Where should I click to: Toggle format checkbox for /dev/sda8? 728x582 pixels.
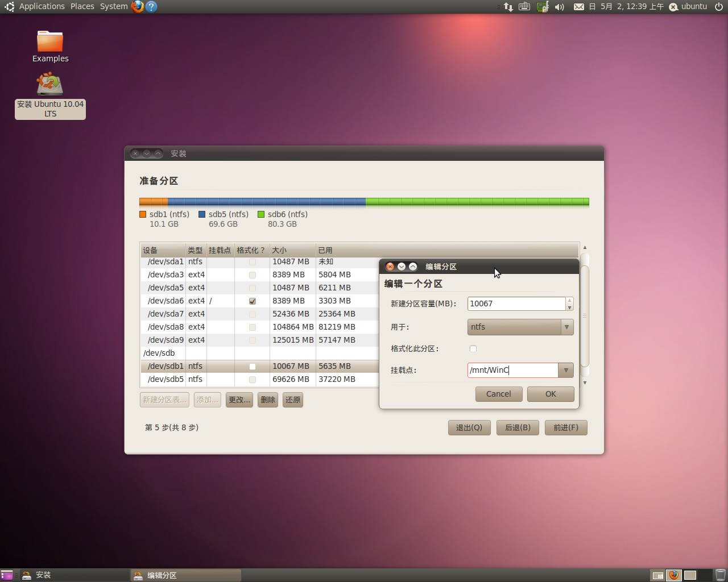[x=253, y=327]
